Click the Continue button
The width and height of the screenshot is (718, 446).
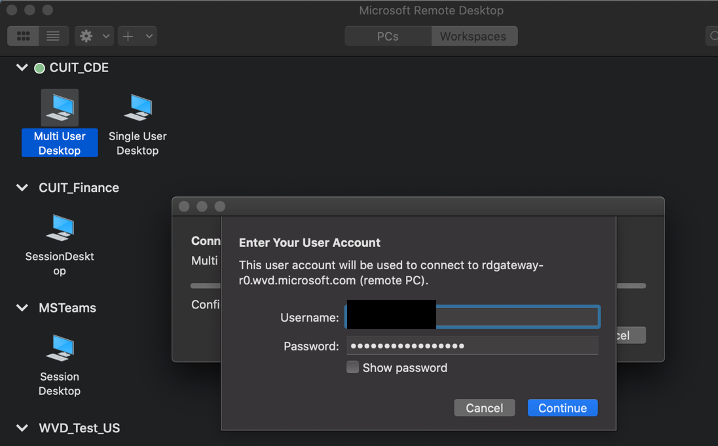coord(563,408)
